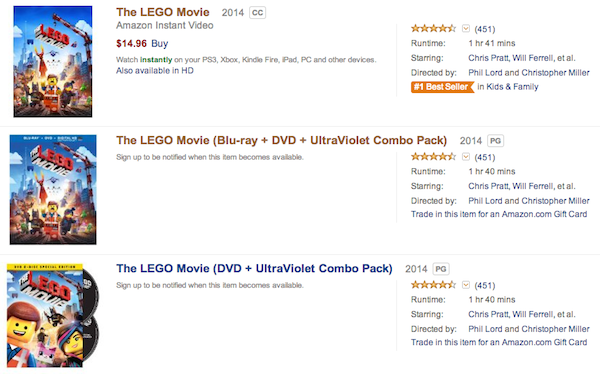Image resolution: width=600 pixels, height=374 pixels.
Task: Click Trade in link for Blu-ray listing
Action: pos(499,214)
